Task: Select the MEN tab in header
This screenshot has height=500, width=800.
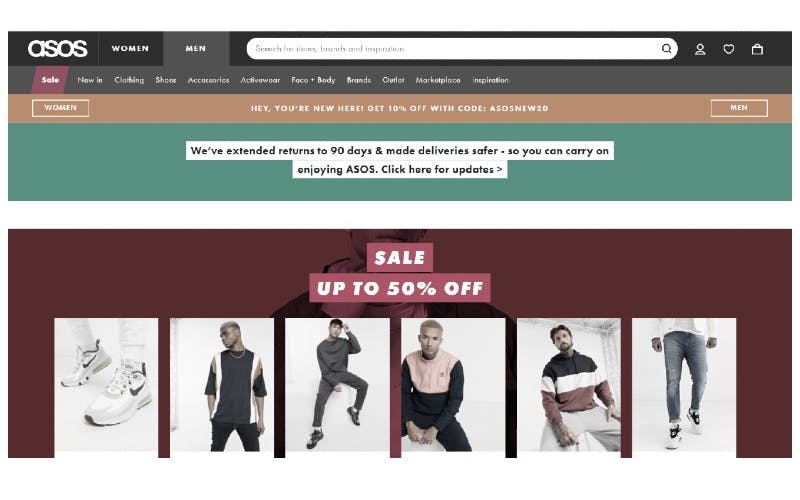Action: pyautogui.click(x=196, y=48)
